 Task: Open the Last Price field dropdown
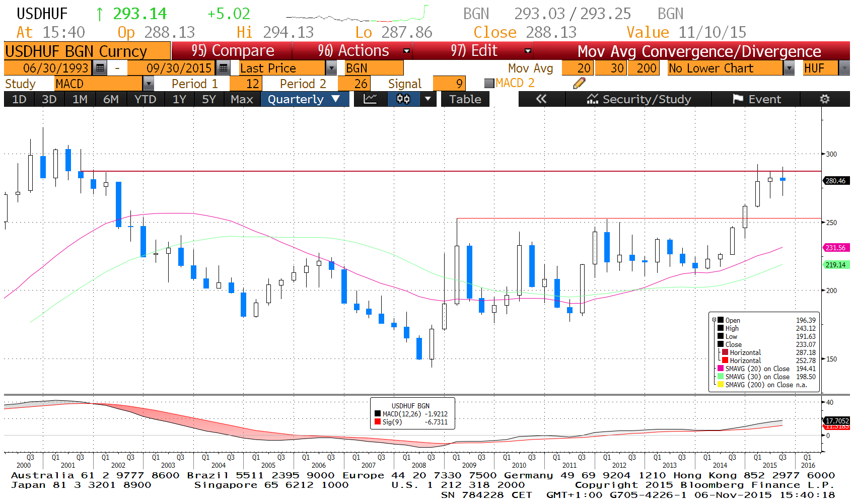tap(331, 68)
